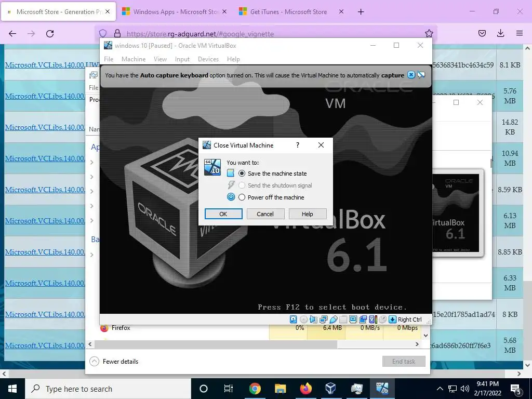The width and height of the screenshot is (532, 399).
Task: Open Microsoft.VCLibs link in the 14.82 KB row
Action: [45, 127]
